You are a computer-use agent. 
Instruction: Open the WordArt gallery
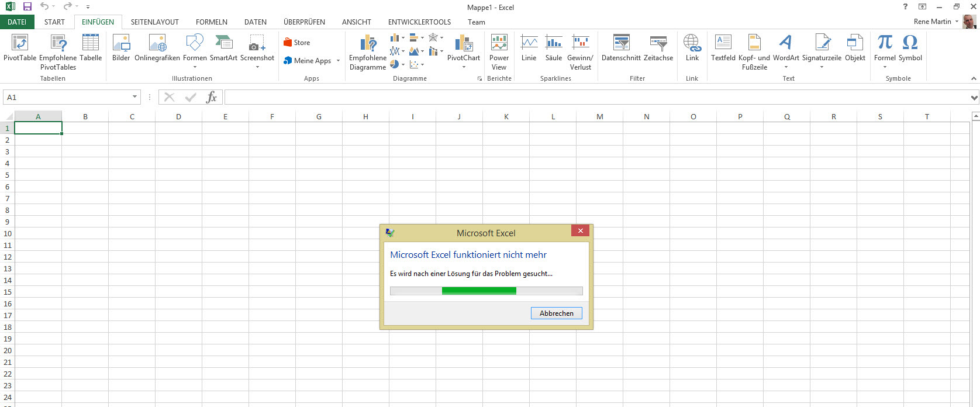click(786, 51)
